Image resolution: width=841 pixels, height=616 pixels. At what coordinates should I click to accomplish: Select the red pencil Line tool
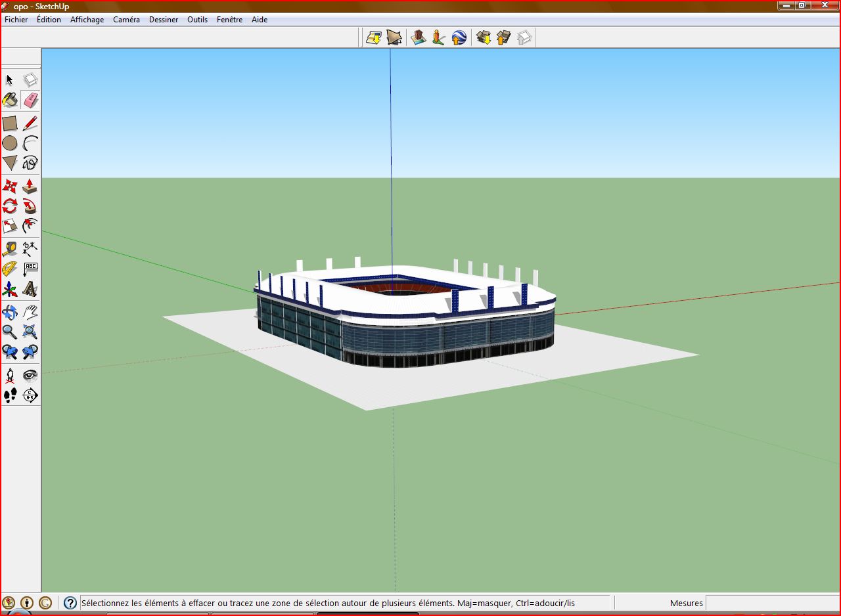[30, 123]
